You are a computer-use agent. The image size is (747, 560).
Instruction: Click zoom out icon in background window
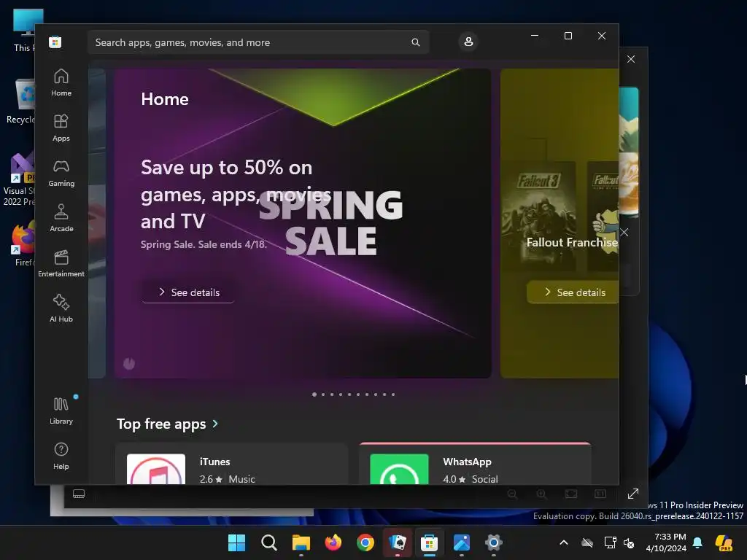pyautogui.click(x=512, y=494)
